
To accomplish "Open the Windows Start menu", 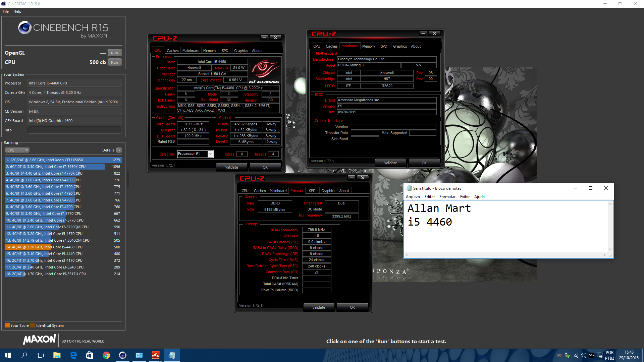I will tap(8, 355).
